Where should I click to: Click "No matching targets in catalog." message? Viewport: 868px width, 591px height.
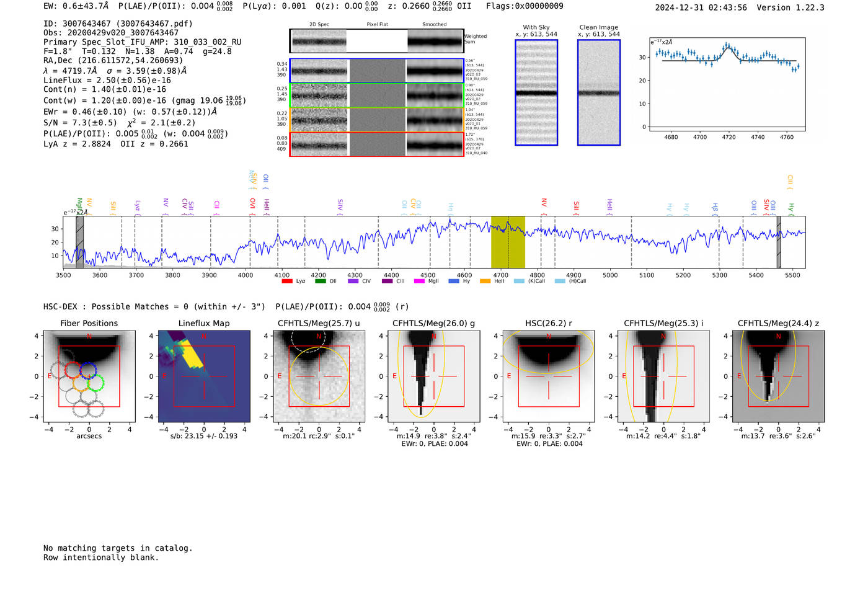(118, 548)
